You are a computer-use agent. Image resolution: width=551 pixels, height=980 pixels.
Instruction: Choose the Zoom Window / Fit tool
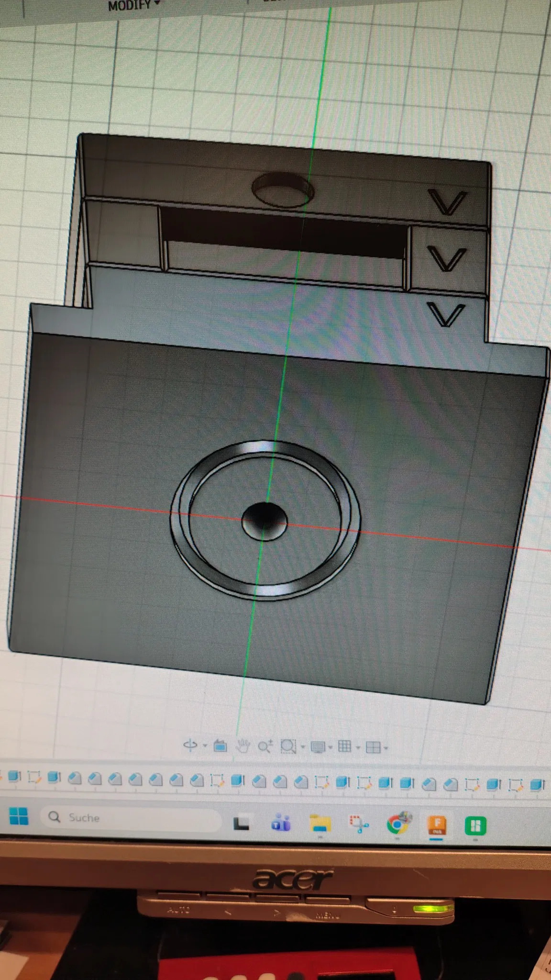288,746
